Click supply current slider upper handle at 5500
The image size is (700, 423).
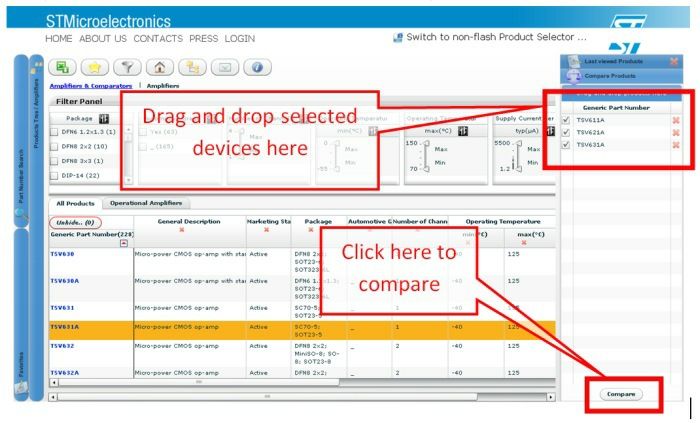click(x=518, y=144)
